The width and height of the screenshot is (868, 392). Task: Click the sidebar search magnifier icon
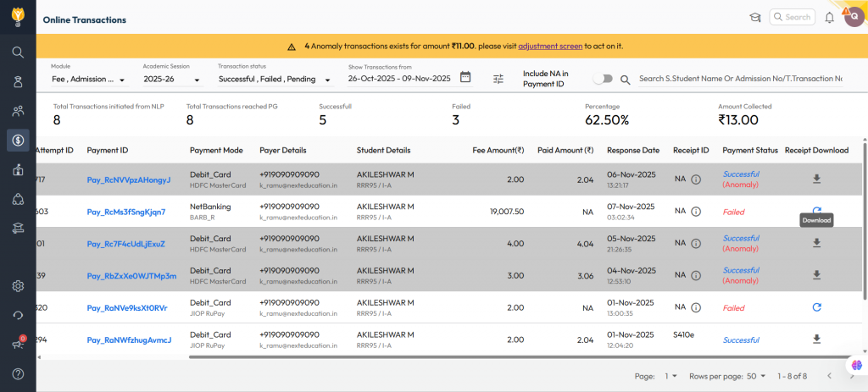point(18,52)
